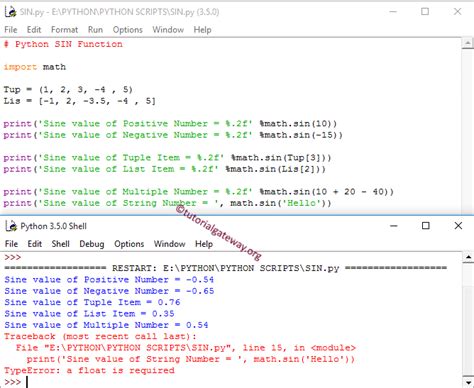Screen dimensions: 474x388
Task: Click Shell scrollbar down arrow
Action: [x=468, y=382]
